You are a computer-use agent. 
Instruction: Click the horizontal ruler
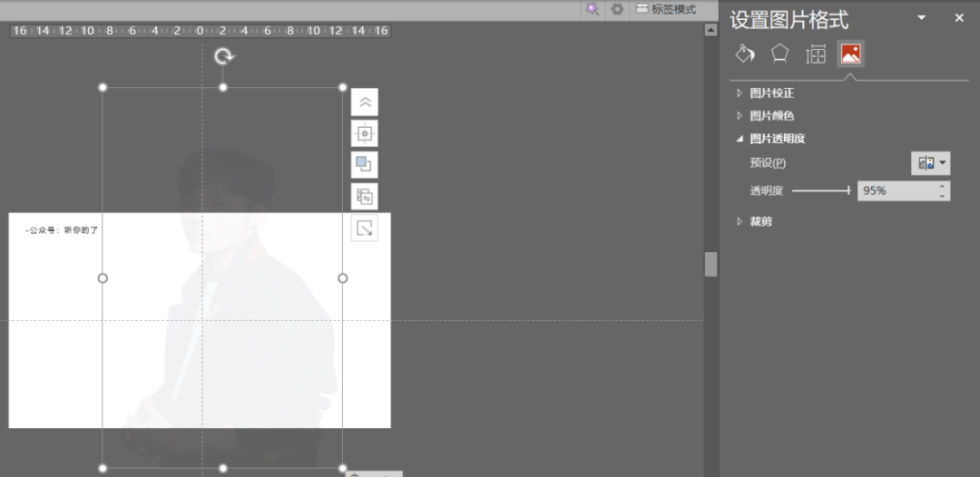pyautogui.click(x=200, y=31)
